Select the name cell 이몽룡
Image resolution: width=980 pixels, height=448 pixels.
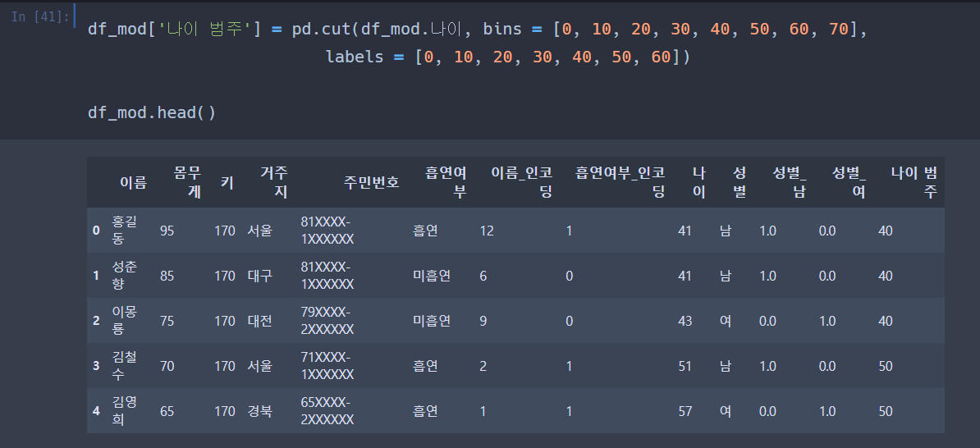pos(125,321)
